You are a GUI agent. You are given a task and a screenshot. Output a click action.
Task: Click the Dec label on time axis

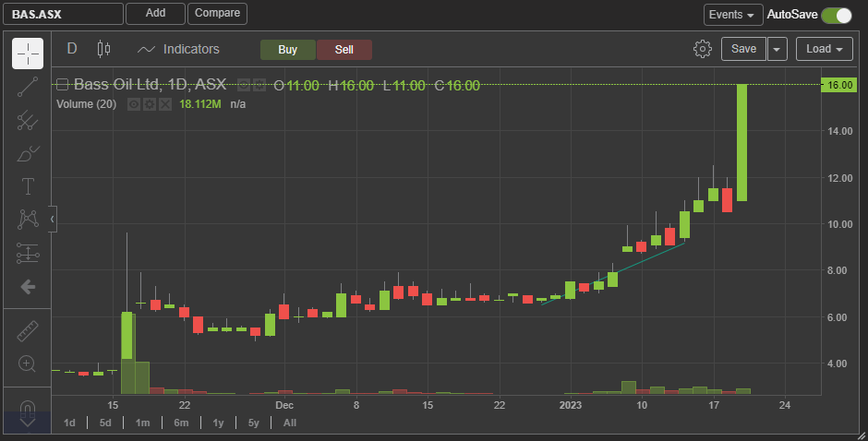click(x=284, y=405)
